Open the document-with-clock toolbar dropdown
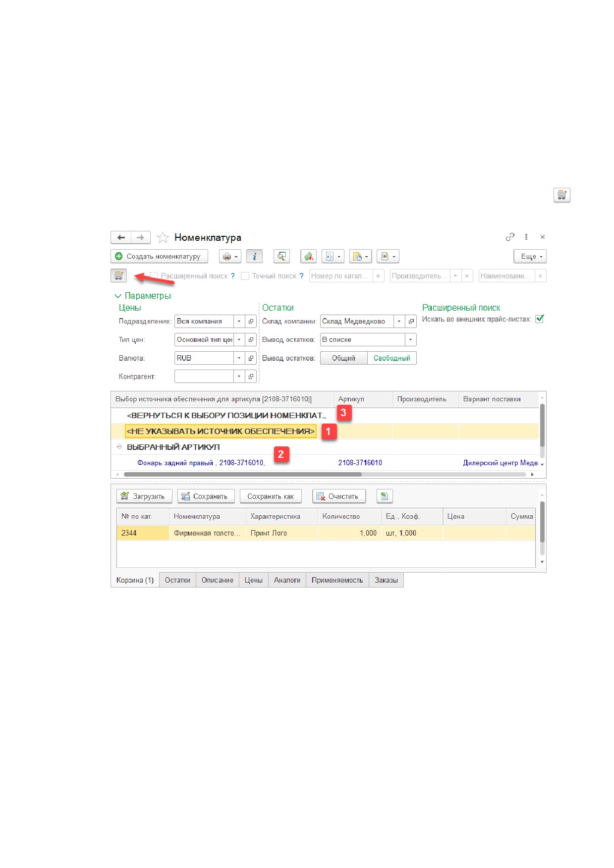 (360, 256)
